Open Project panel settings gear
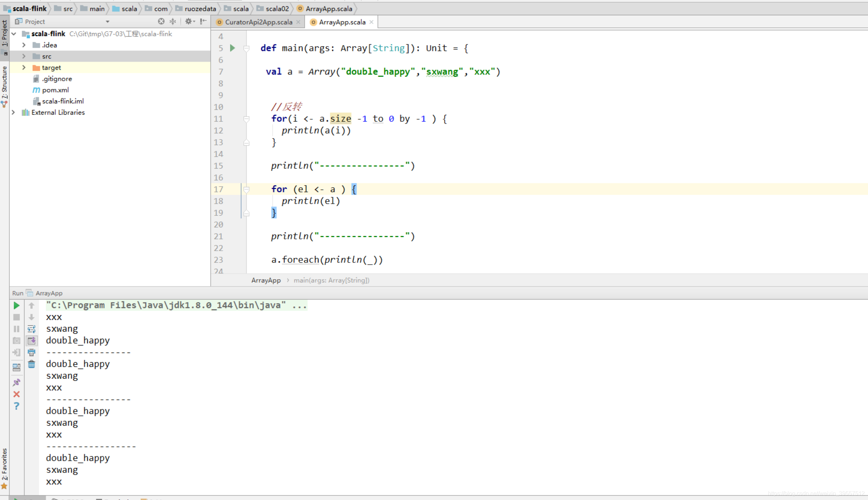 [x=189, y=22]
